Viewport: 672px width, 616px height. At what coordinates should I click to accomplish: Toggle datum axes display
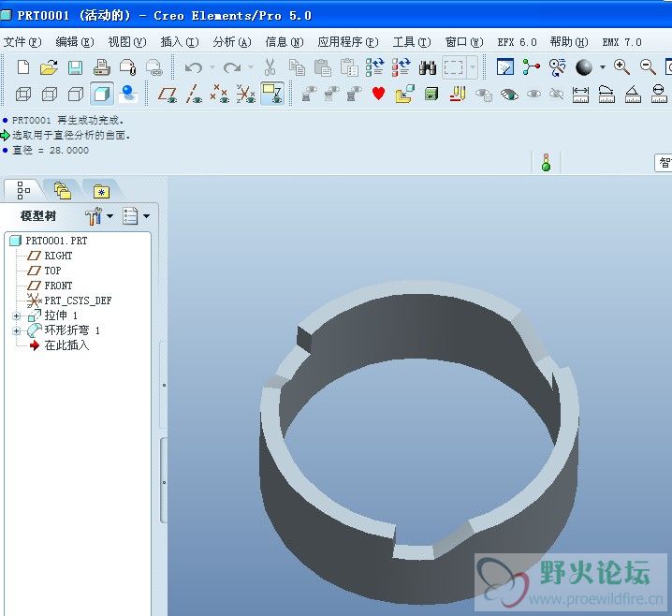[x=194, y=94]
